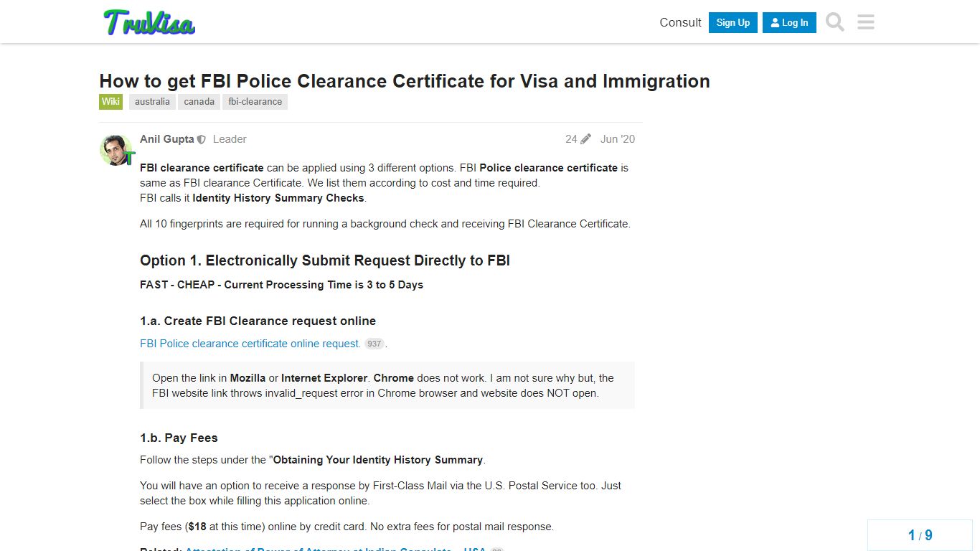This screenshot has width=980, height=551.
Task: Click the 1.a. Create FBI Clearance heading
Action: [x=258, y=321]
